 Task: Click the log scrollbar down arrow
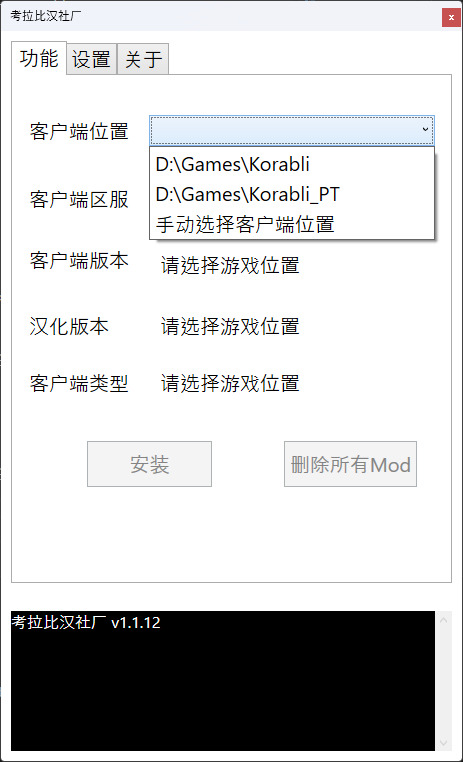click(x=443, y=743)
